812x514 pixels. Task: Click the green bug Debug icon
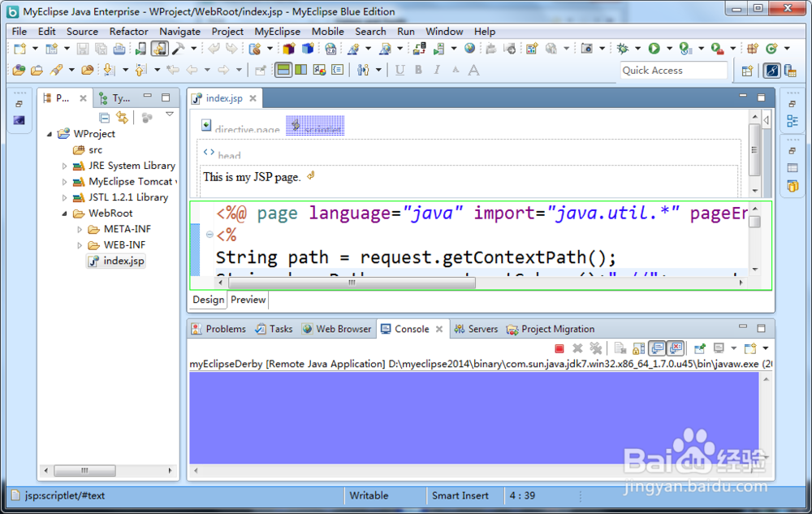[623, 49]
